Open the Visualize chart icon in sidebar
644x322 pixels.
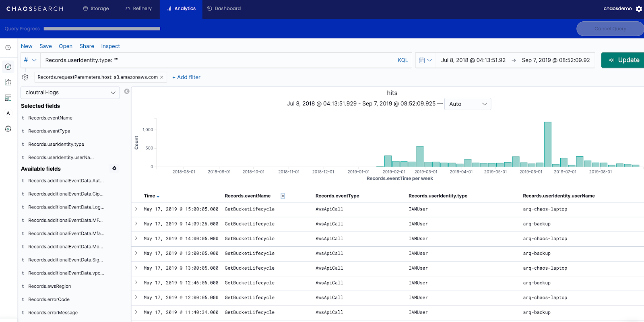[8, 82]
